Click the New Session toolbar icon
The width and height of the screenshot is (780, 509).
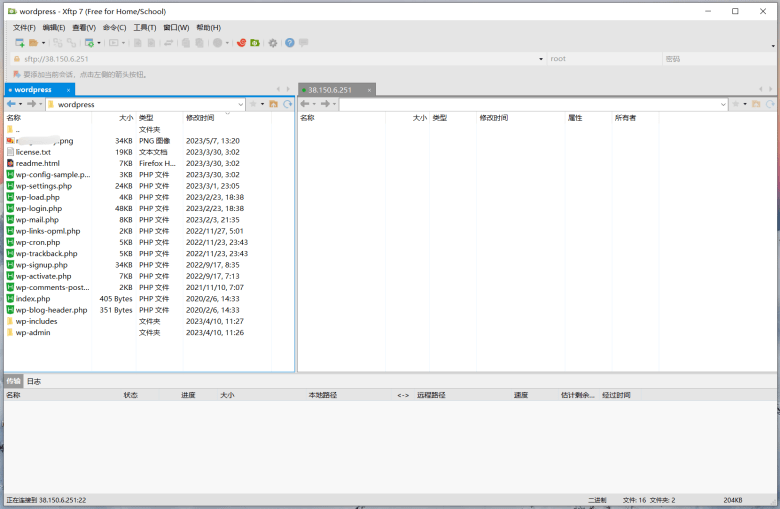click(19, 43)
